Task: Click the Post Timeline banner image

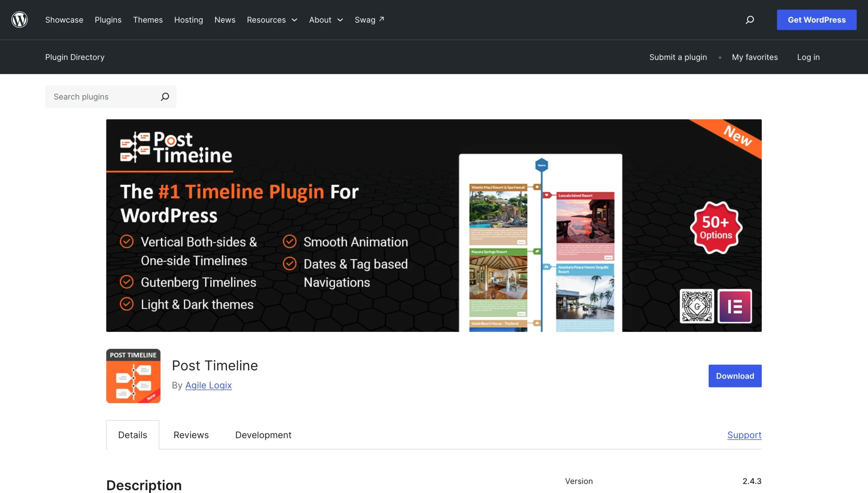Action: pyautogui.click(x=434, y=225)
